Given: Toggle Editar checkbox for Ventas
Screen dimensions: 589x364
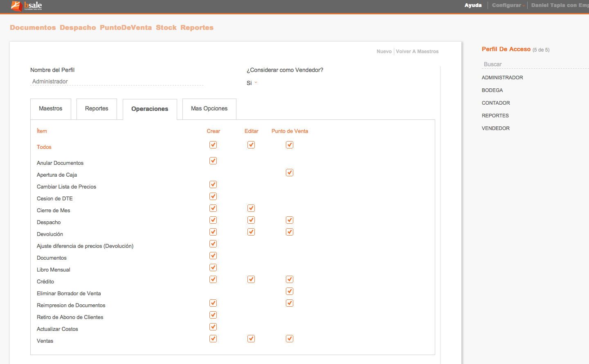Looking at the screenshot, I should tap(251, 339).
